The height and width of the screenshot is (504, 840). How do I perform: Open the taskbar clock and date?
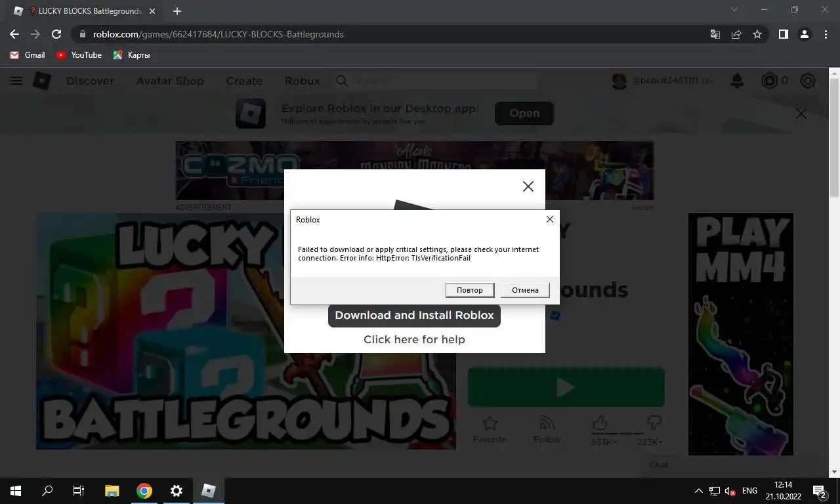tap(784, 491)
